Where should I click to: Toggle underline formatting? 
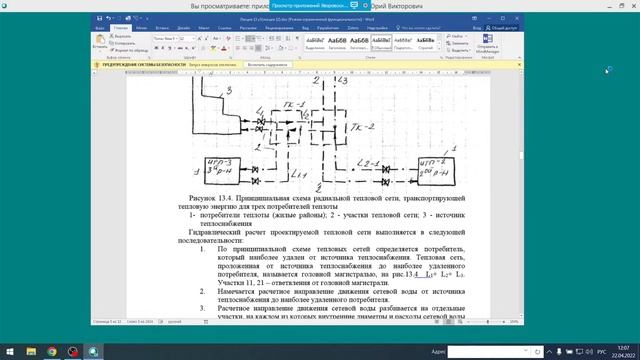point(170,48)
